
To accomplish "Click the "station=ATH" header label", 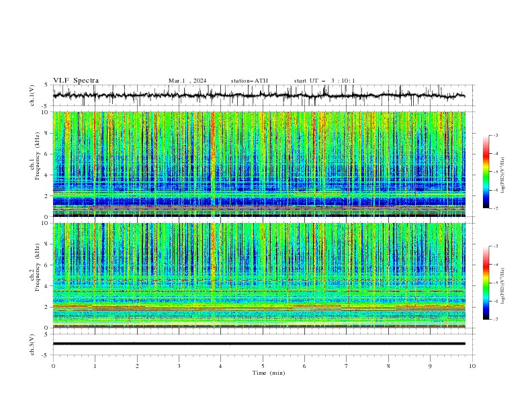I will coord(249,81).
